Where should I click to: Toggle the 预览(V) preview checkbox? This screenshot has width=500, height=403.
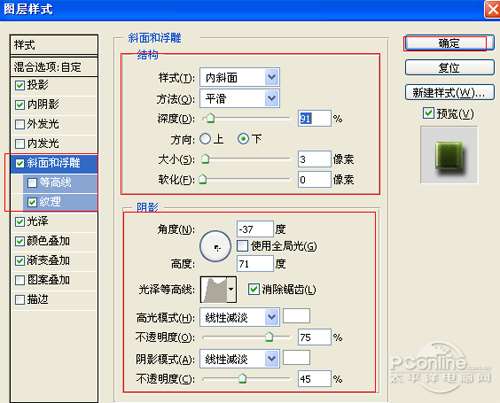[x=428, y=113]
